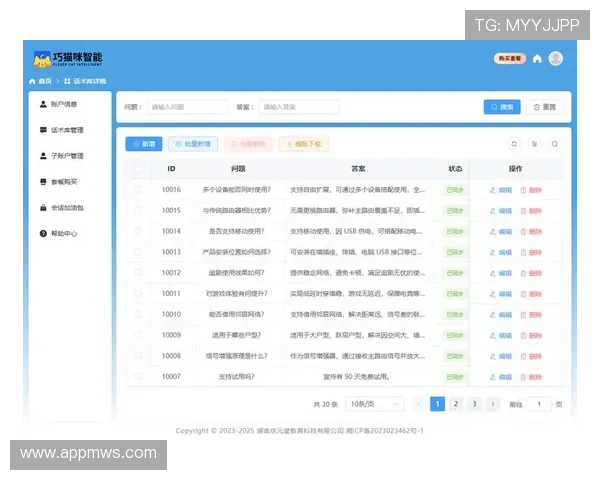Check the checkbox for row 10013
Screen dimensions: 600x480
point(138,251)
